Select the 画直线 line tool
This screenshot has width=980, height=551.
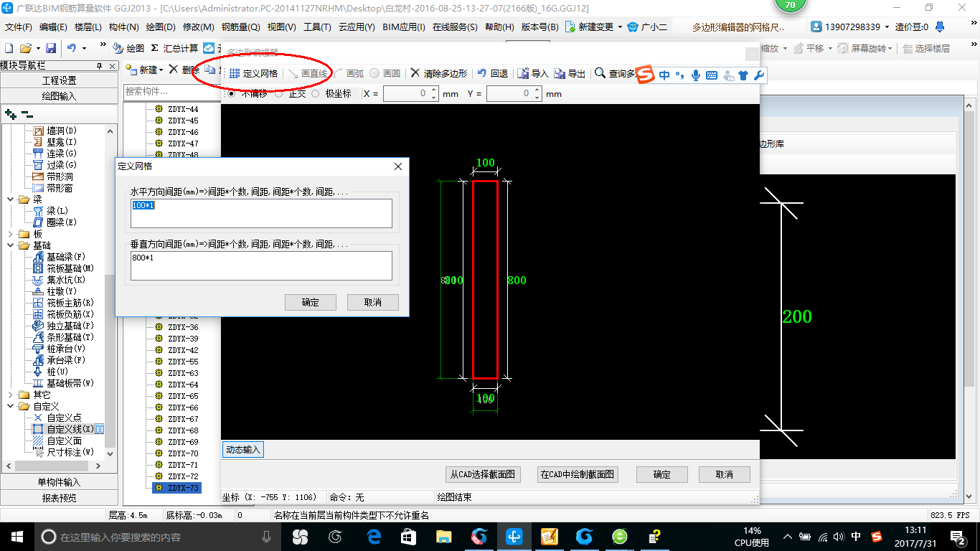(307, 73)
